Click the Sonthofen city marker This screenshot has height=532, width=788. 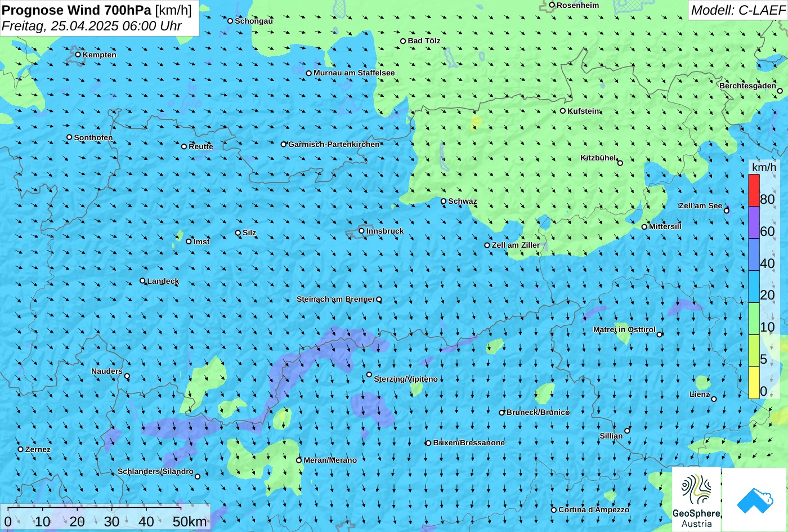click(x=70, y=137)
